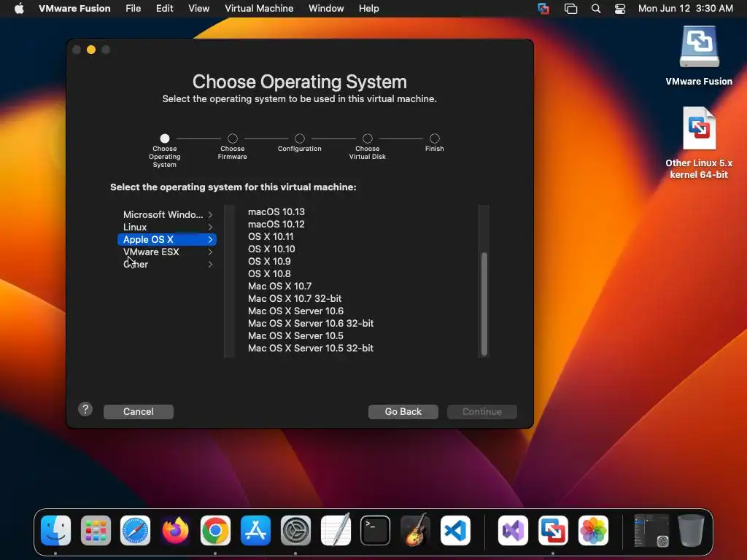Viewport: 747px width, 560px height.
Task: Select Apple OS X category
Action: pyautogui.click(x=167, y=239)
